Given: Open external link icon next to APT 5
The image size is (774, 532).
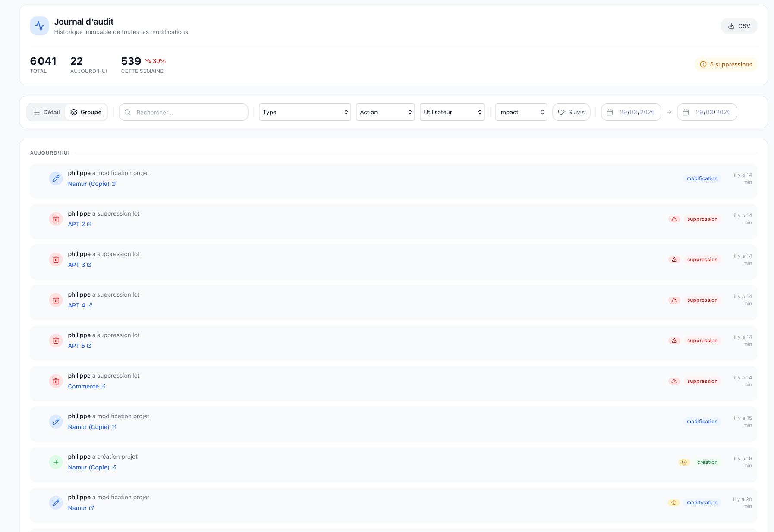Looking at the screenshot, I should point(89,346).
